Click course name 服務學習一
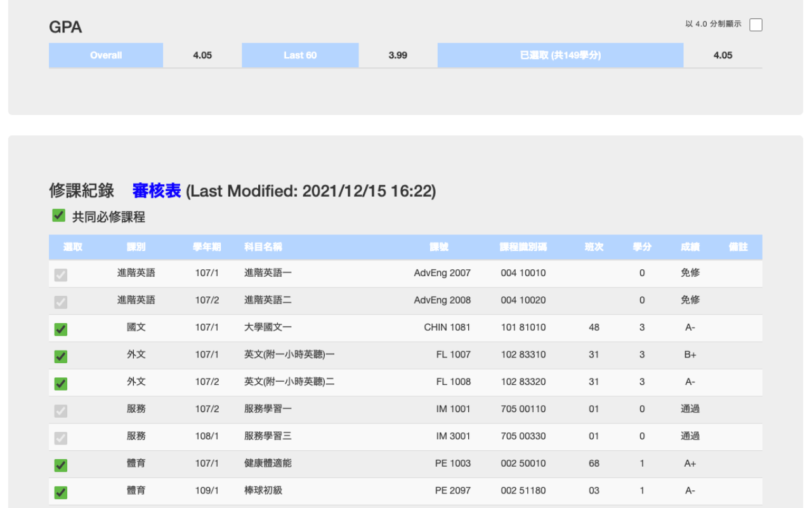 [x=268, y=409]
